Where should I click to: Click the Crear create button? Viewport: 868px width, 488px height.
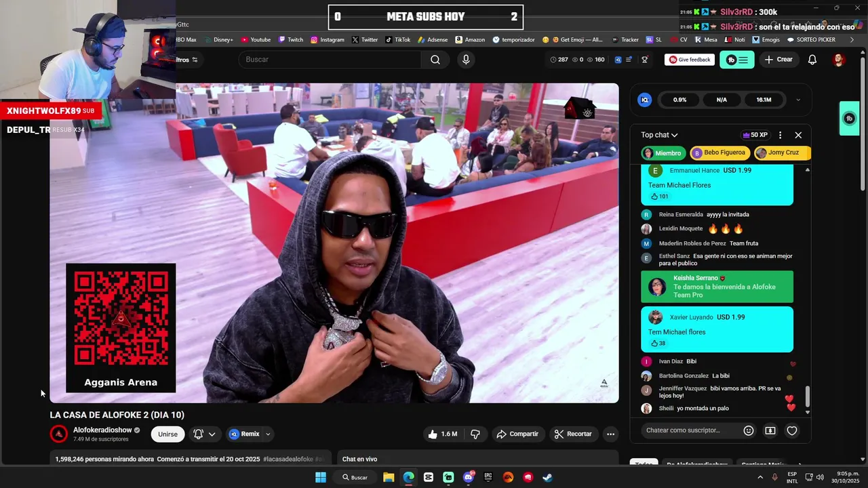(x=778, y=60)
